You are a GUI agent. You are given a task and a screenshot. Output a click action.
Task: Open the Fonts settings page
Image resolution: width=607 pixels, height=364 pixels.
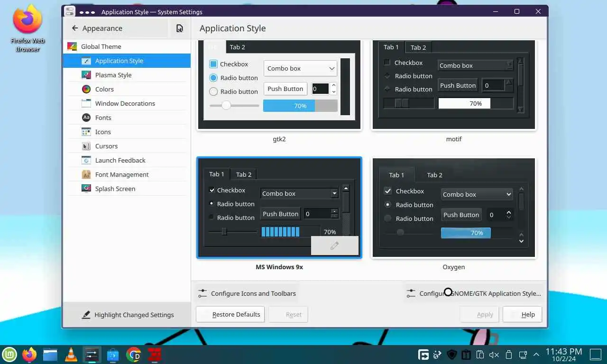127,118
